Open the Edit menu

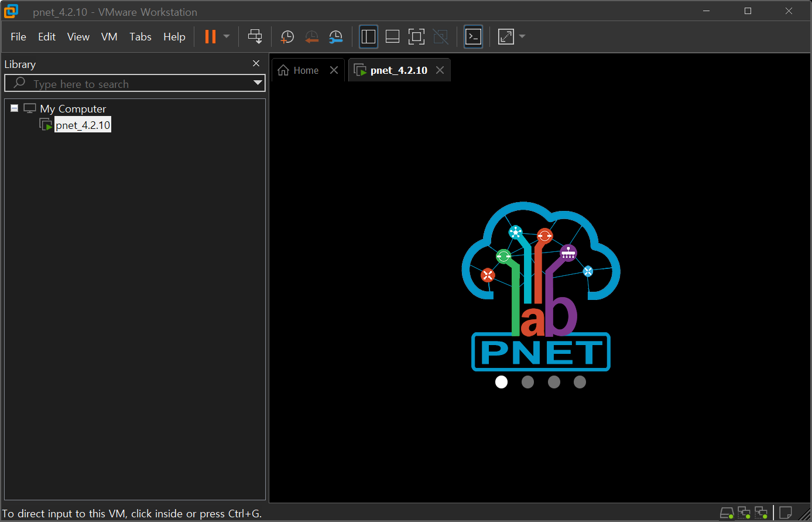pyautogui.click(x=47, y=36)
